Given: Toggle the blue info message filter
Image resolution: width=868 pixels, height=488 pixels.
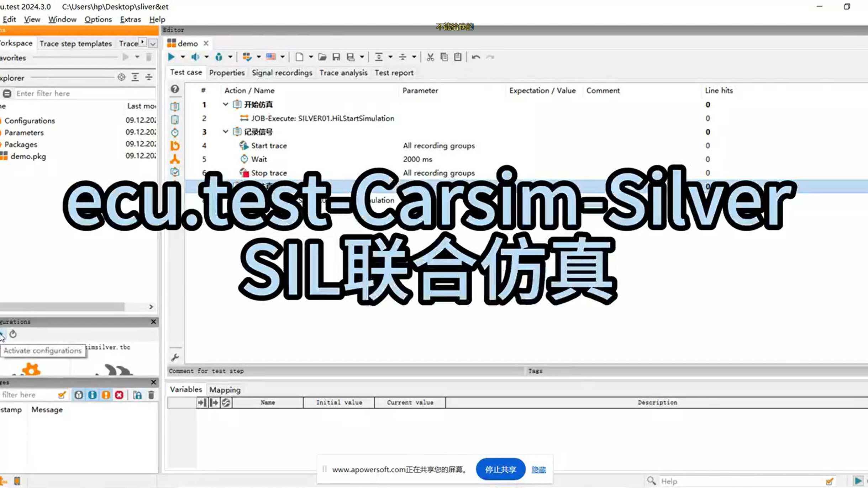Looking at the screenshot, I should 92,395.
